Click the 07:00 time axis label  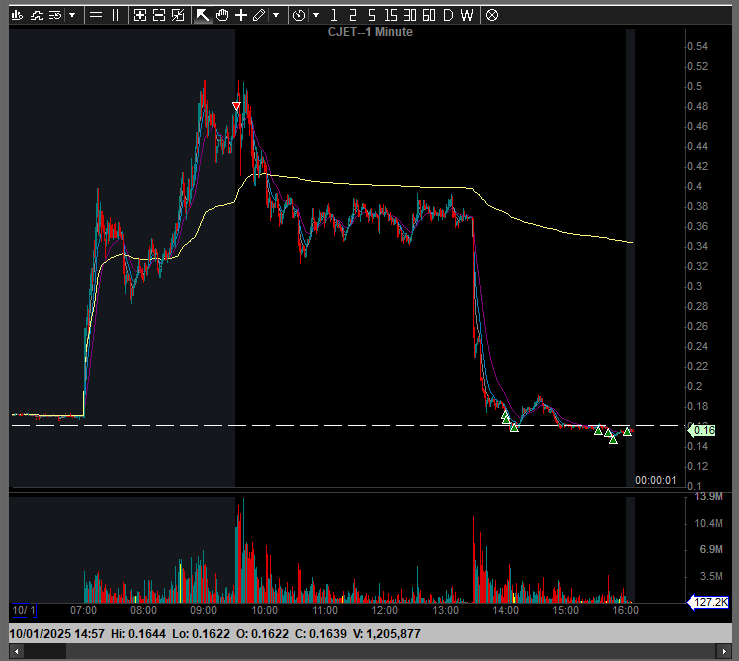click(83, 611)
